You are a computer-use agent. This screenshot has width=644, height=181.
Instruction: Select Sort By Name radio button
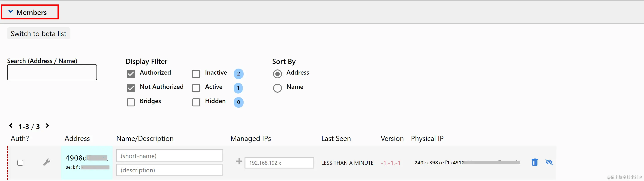click(277, 88)
